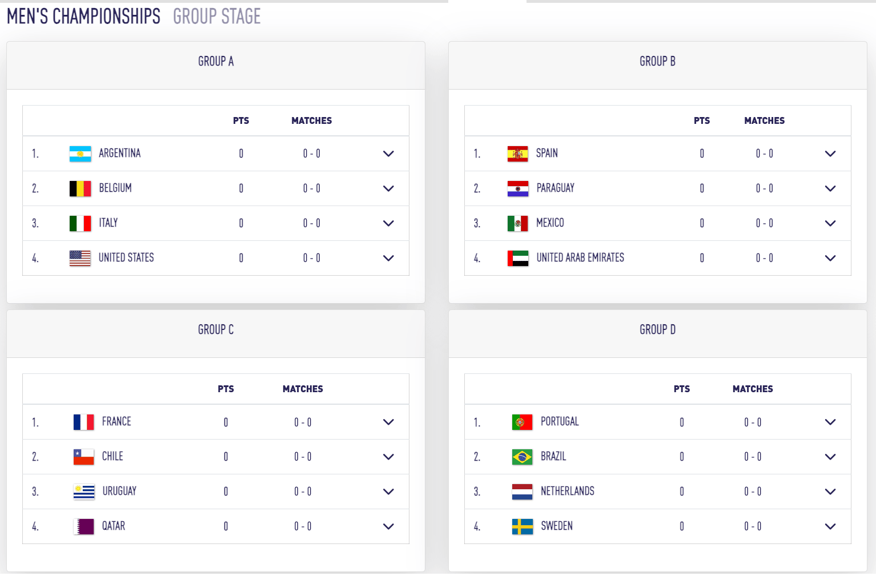
Task: Click the Italy team name
Action: tap(108, 223)
